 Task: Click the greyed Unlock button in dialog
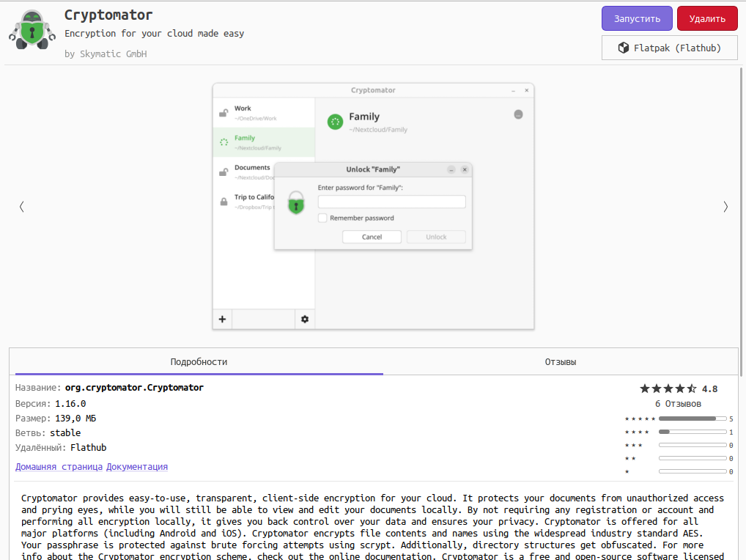(x=436, y=237)
